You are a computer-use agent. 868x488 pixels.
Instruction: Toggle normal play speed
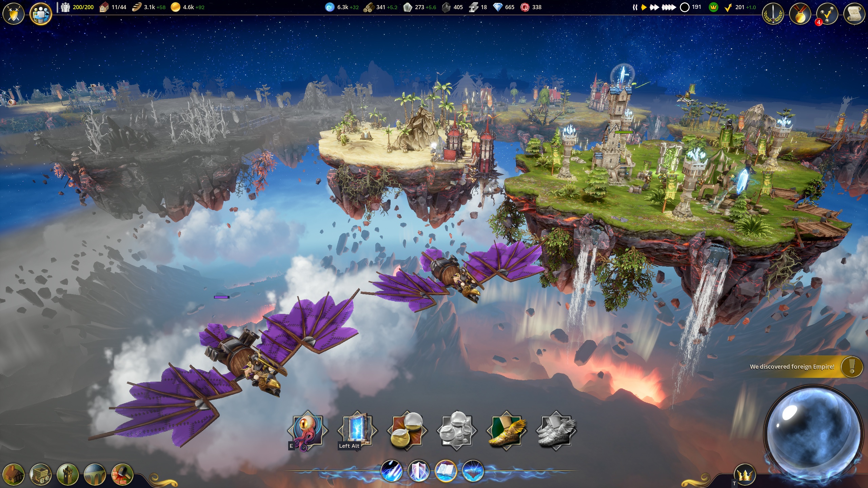tap(644, 7)
